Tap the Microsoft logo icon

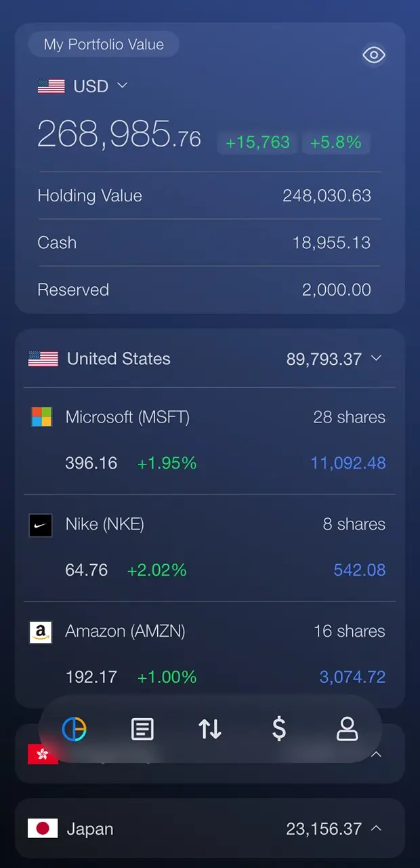pyautogui.click(x=41, y=417)
